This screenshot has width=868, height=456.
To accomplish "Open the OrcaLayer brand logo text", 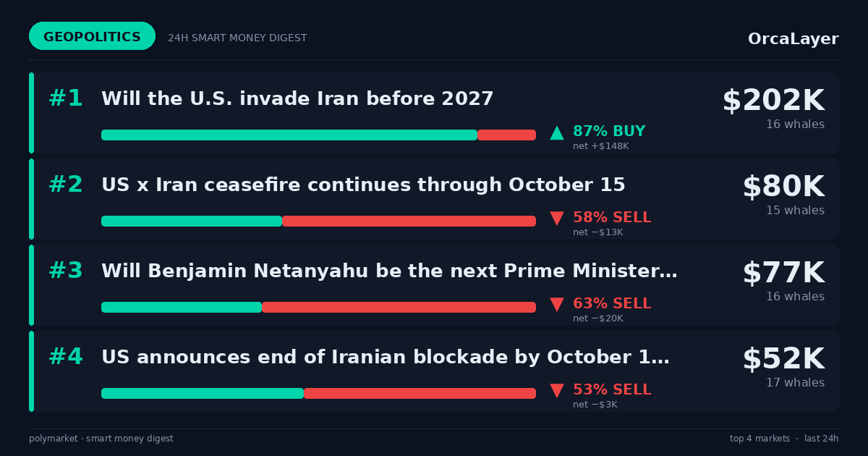I will 793,39.
